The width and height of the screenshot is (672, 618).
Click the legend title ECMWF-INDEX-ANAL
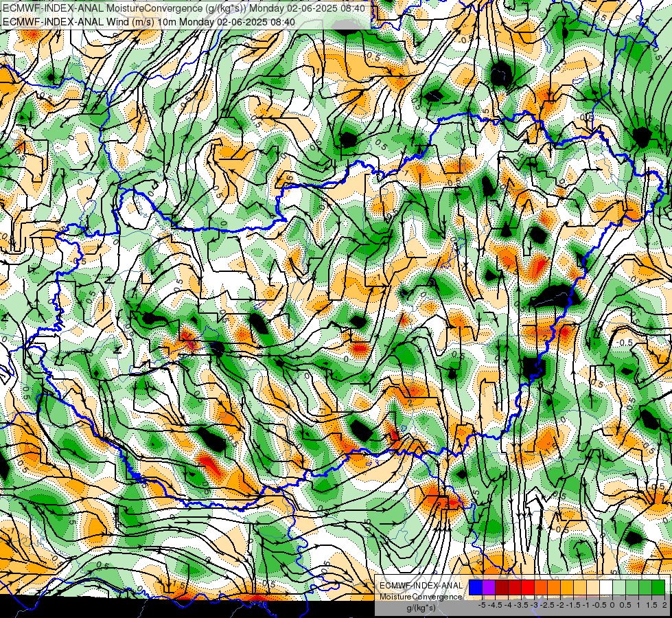(x=421, y=586)
